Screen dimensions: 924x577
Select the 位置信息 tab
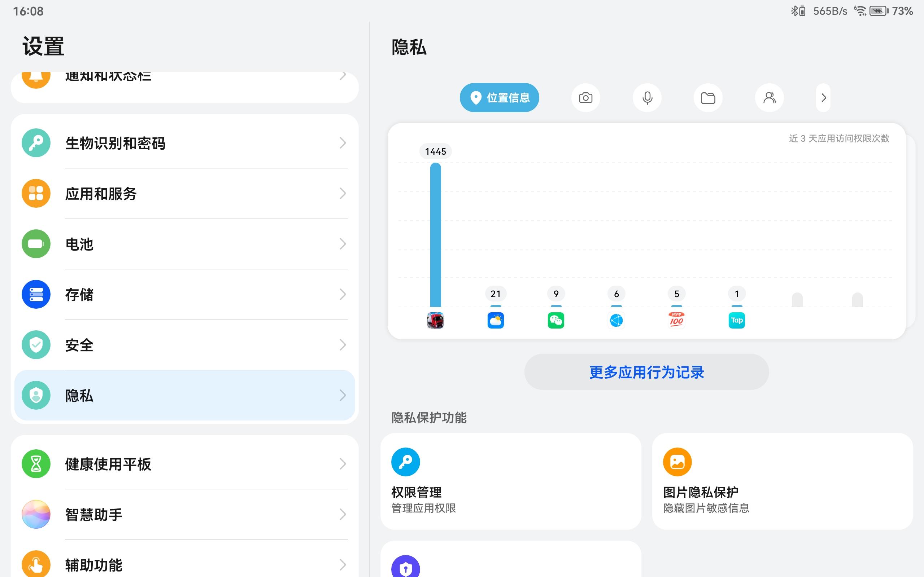point(499,98)
